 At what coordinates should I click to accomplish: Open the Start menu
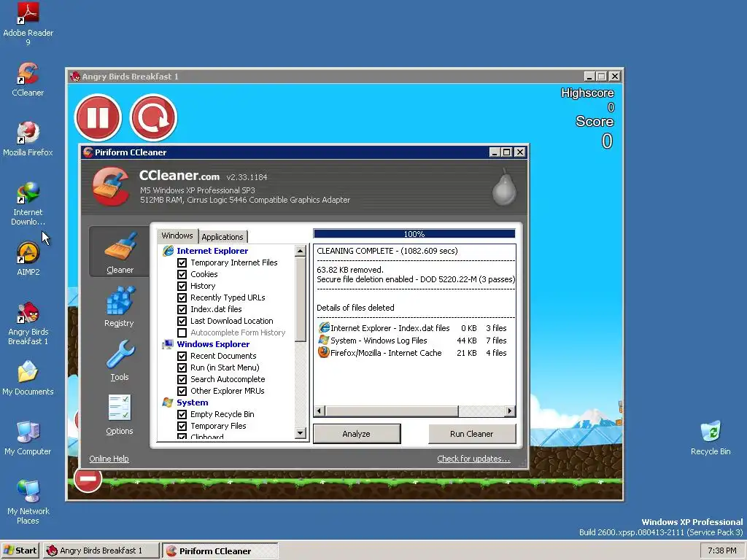20,551
